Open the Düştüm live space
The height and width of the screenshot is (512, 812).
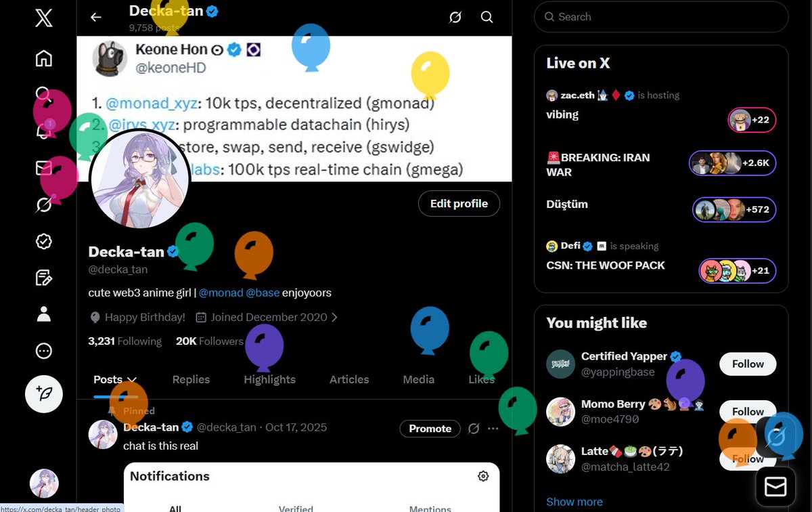point(567,204)
